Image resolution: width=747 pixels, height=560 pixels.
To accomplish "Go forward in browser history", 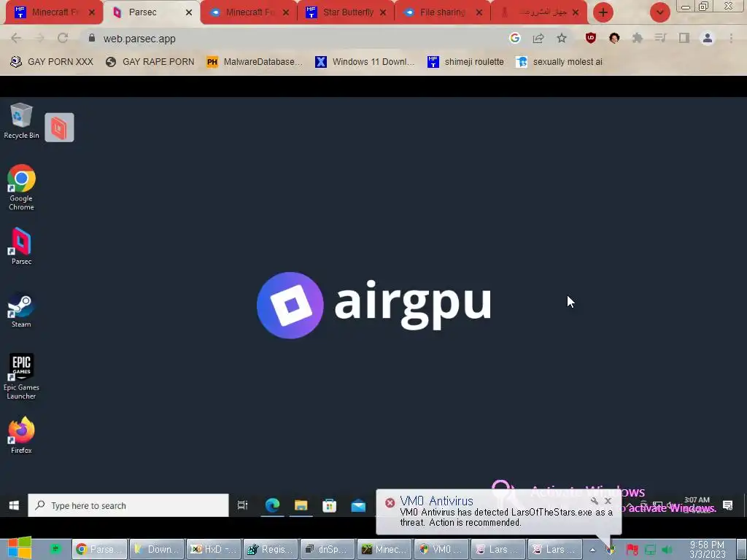I will pyautogui.click(x=39, y=38).
